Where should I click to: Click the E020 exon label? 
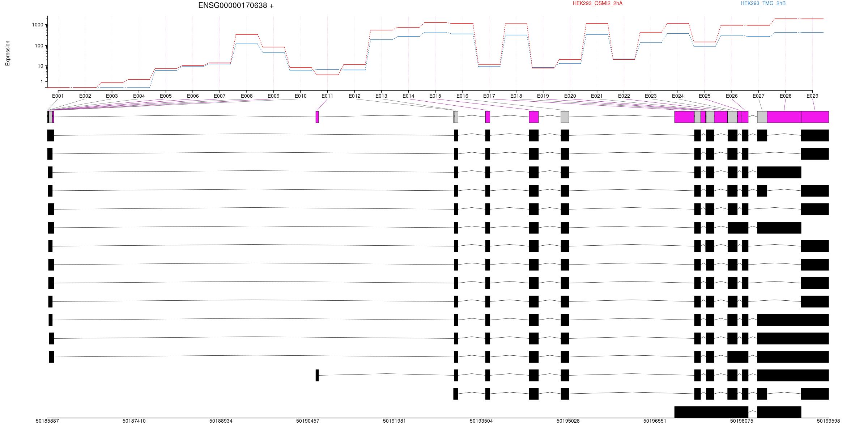(570, 96)
